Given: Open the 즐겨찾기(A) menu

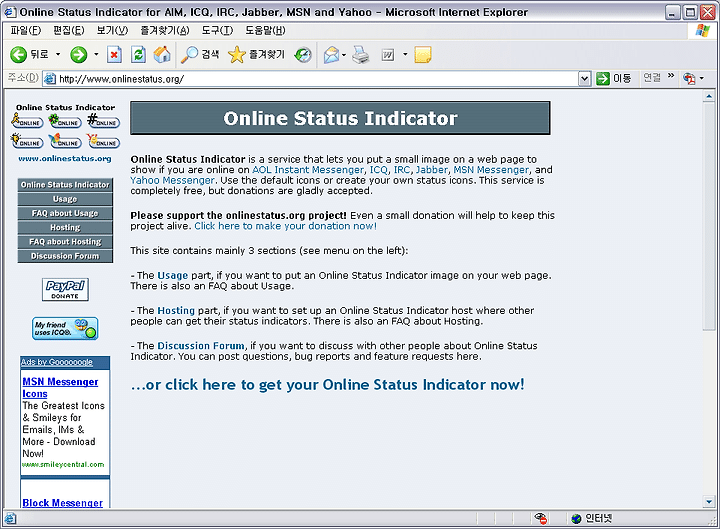Looking at the screenshot, I should tap(164, 30).
